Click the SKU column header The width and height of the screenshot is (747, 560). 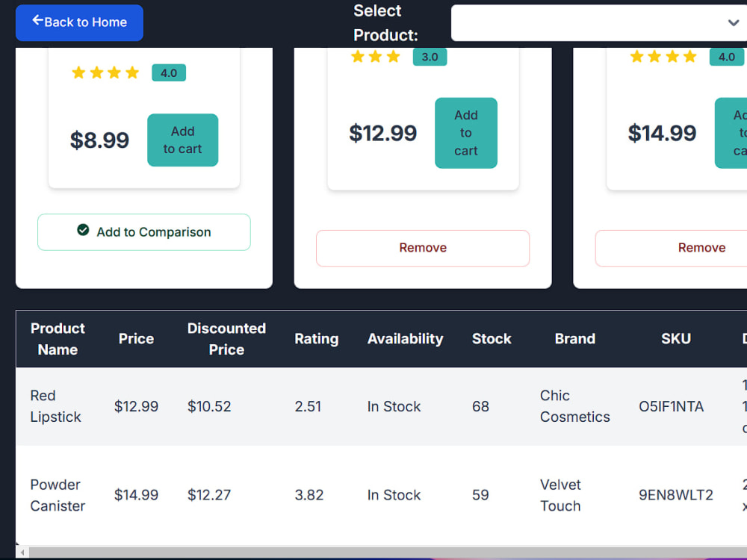676,339
